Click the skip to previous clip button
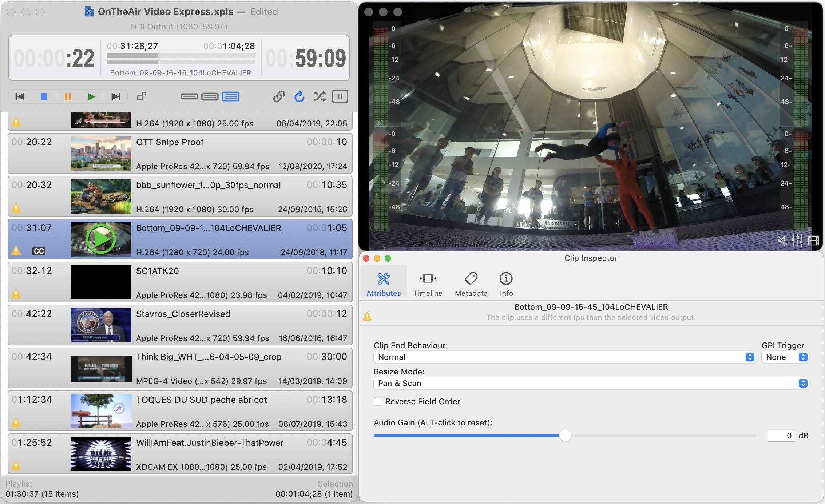The height and width of the screenshot is (504, 825). point(20,96)
